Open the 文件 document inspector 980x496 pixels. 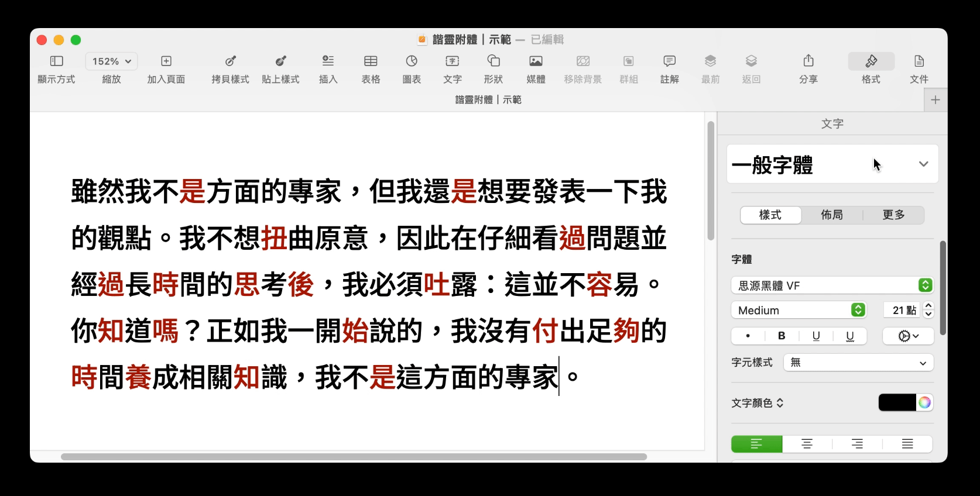pyautogui.click(x=919, y=61)
